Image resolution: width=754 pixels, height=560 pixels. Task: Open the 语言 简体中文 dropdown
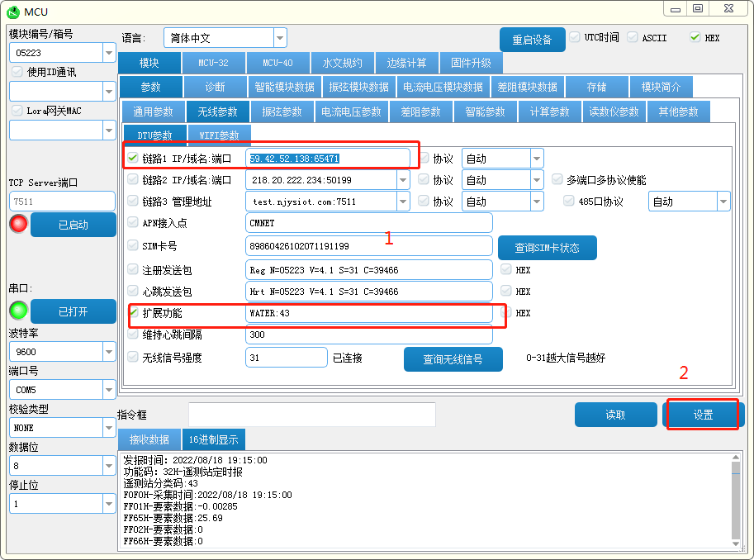coord(280,38)
